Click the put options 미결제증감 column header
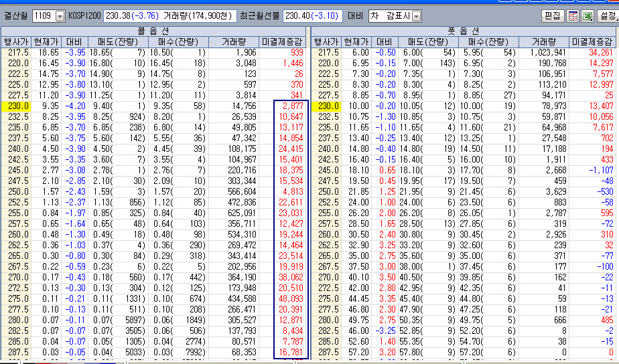 pyautogui.click(x=593, y=41)
